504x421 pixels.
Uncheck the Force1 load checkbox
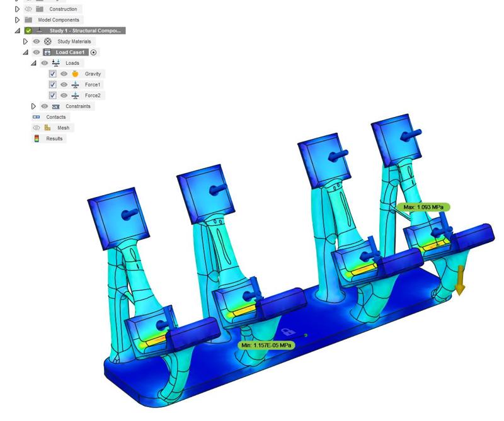[52, 85]
